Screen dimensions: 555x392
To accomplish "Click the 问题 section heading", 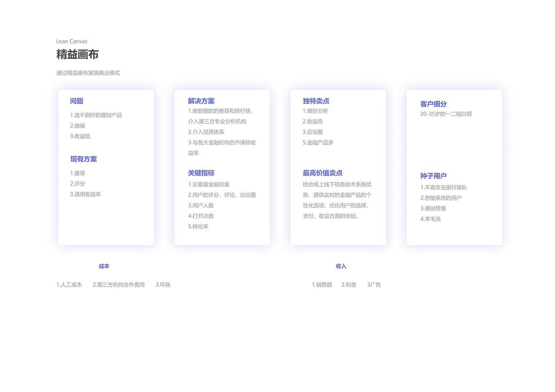I will pos(77,101).
